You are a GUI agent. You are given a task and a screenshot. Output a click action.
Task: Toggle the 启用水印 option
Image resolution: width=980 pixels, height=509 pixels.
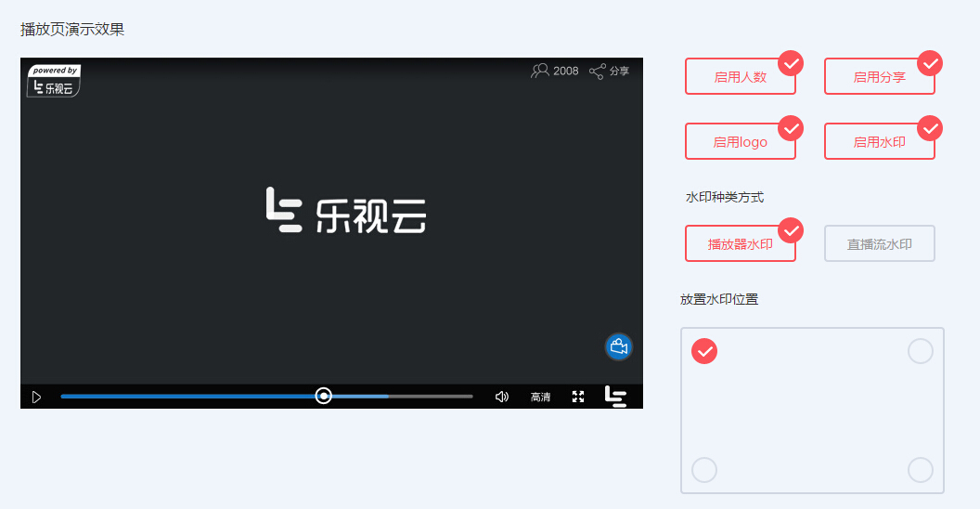(x=880, y=142)
